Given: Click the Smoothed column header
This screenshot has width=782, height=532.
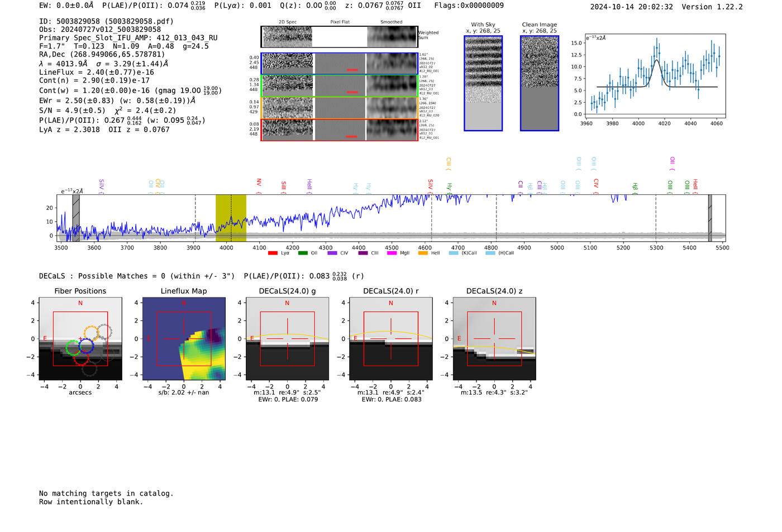Looking at the screenshot, I should coord(392,22).
